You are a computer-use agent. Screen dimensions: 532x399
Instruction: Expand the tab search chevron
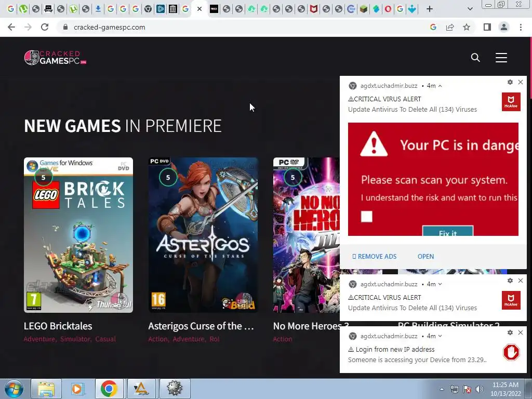tap(470, 9)
